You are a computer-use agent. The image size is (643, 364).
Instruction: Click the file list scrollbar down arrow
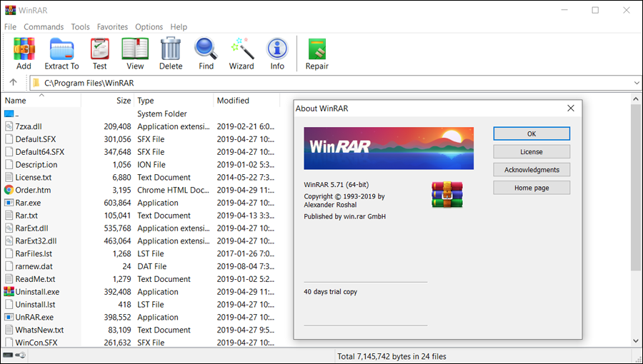[636, 340]
